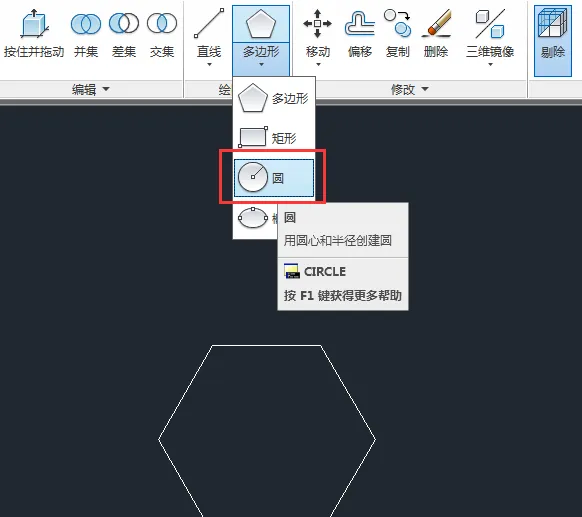Select the ellipse icon in flyout

[253, 217]
